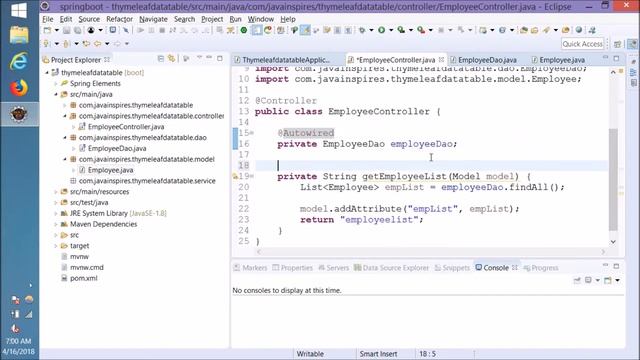Expand the src/main/resources folder
Viewport: 640px width, 360px height.
tap(56, 192)
